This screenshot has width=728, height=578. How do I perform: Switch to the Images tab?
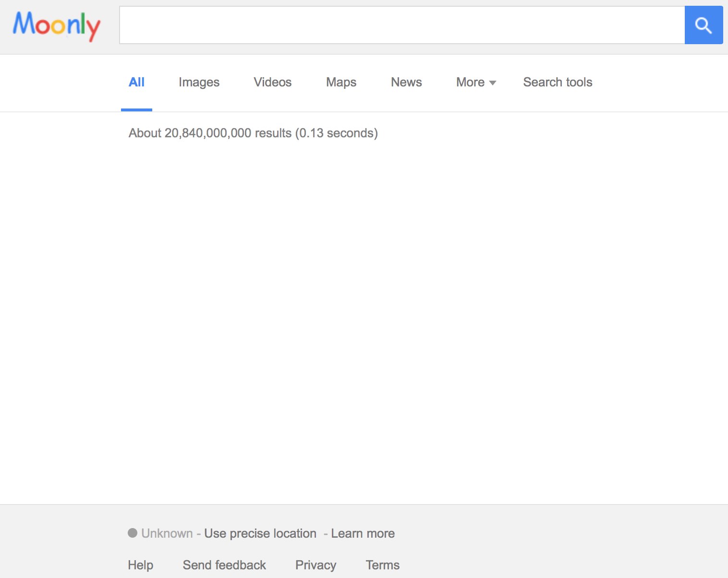coord(199,82)
